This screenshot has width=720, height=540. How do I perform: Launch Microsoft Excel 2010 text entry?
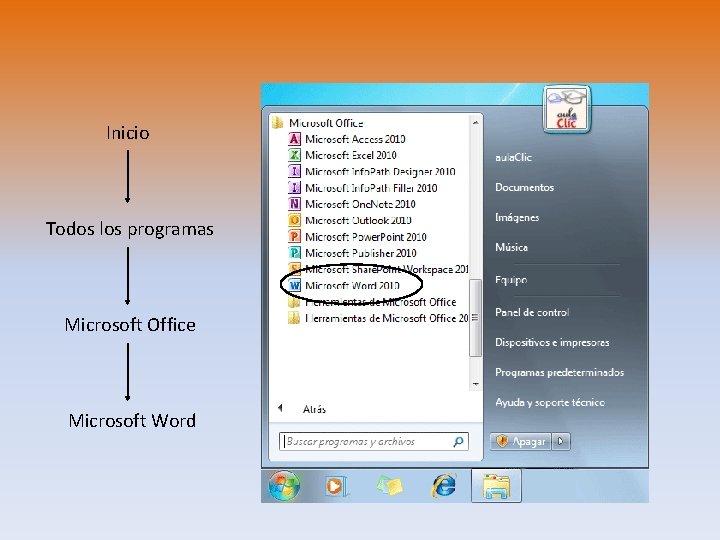(x=351, y=155)
